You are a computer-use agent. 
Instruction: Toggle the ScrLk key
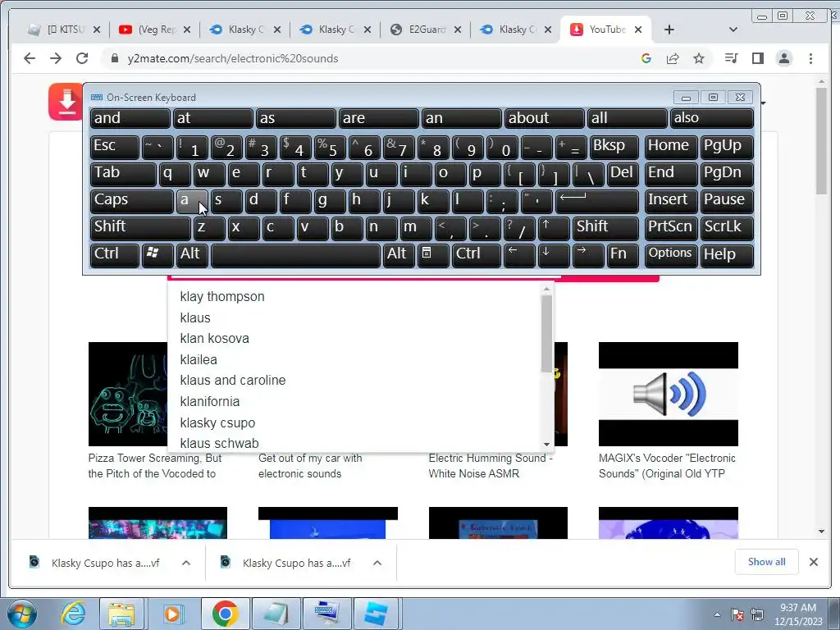click(x=727, y=228)
